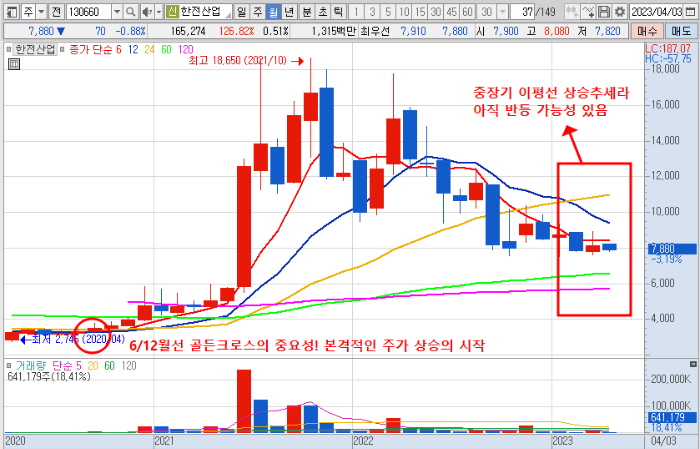Click the low price 7,820 value

click(608, 31)
